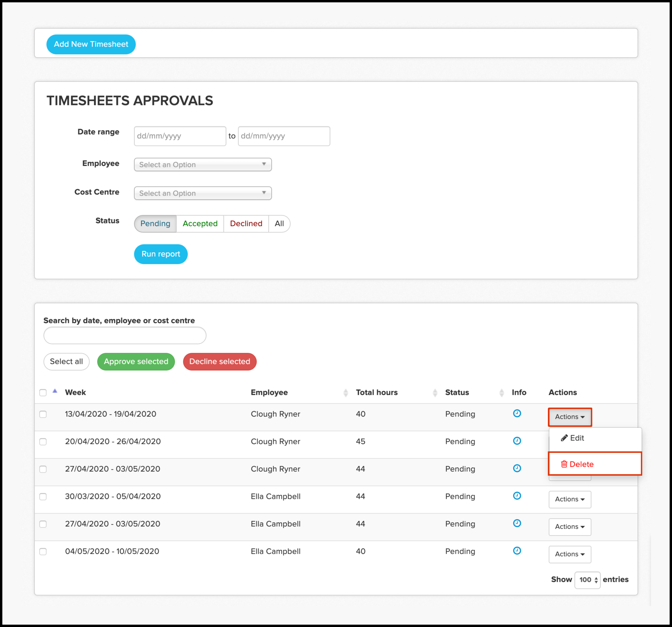Switch status filter to Accepted
Viewport: 672px width, 627px height.
pos(200,224)
